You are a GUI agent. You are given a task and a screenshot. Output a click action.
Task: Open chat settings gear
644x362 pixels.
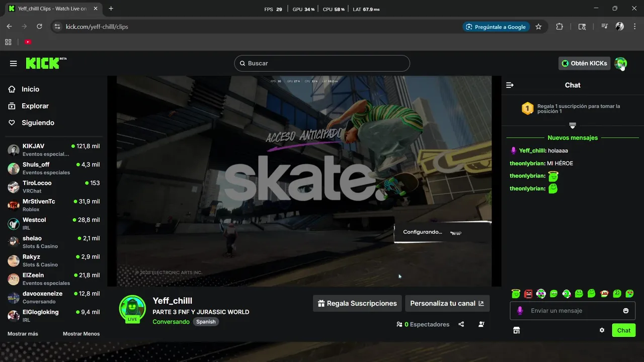click(602, 330)
